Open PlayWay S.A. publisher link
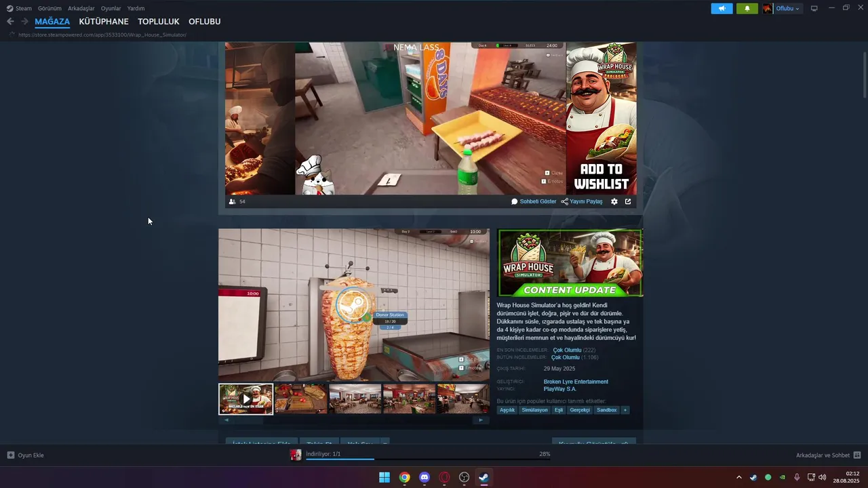 (x=560, y=389)
